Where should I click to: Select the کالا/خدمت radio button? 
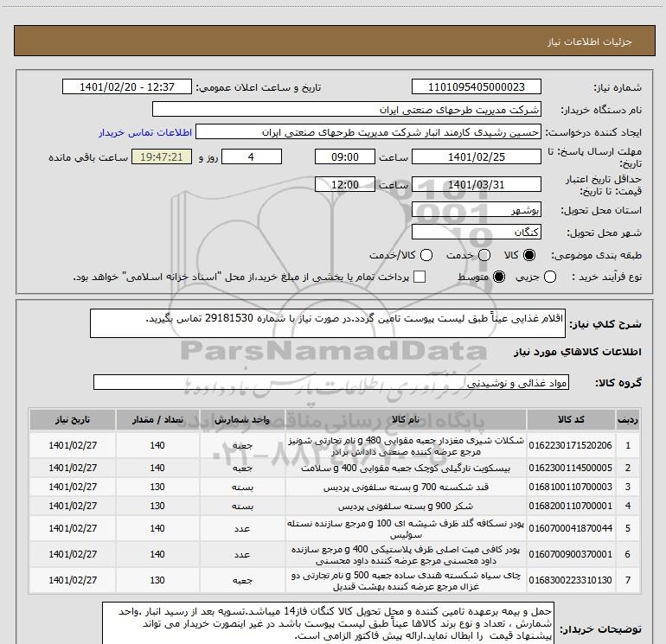click(426, 255)
